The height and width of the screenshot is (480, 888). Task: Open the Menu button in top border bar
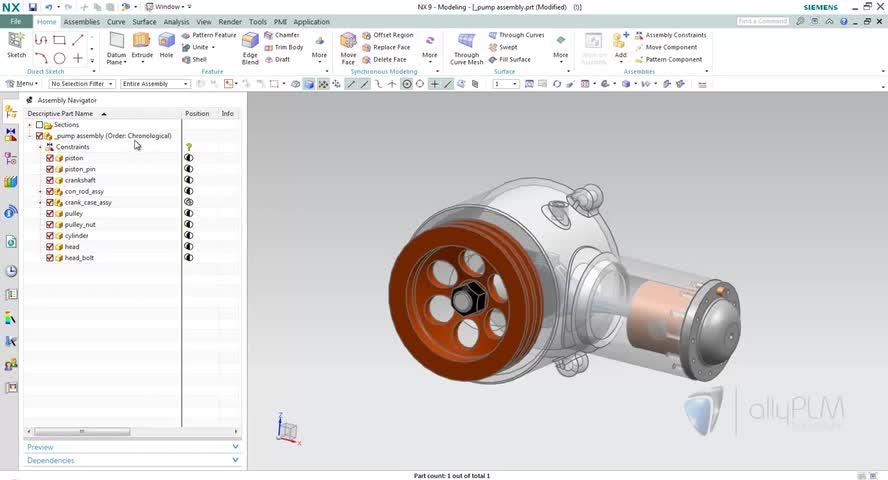tap(22, 84)
